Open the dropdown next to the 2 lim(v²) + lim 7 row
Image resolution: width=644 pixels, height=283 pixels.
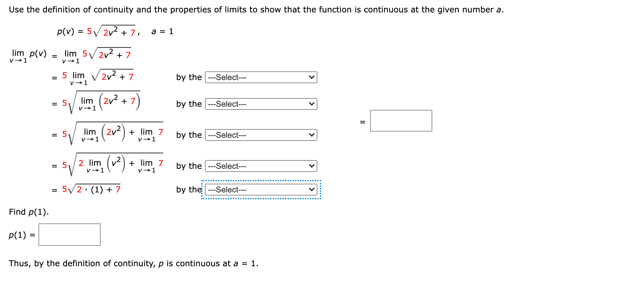pyautogui.click(x=261, y=166)
